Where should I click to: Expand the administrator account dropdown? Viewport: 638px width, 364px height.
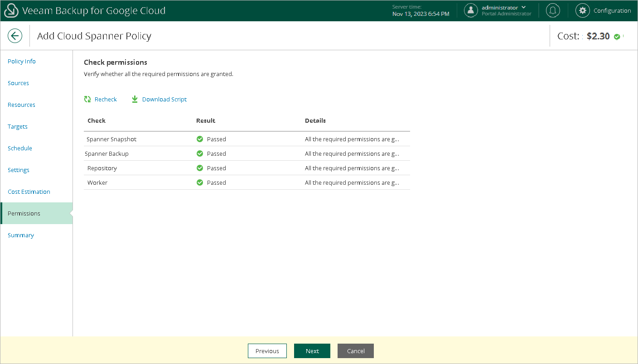click(524, 7)
